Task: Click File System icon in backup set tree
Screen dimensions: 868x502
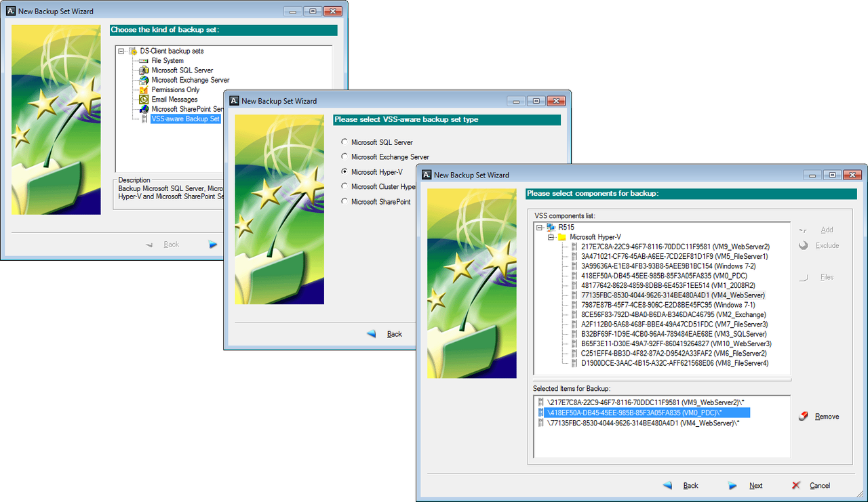Action: click(x=144, y=61)
